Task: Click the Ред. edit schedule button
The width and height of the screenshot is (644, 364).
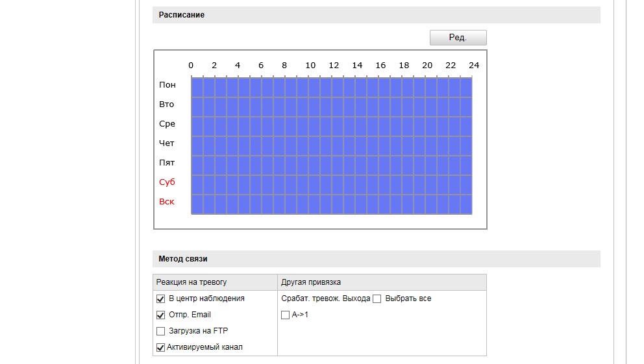Action: tap(458, 38)
